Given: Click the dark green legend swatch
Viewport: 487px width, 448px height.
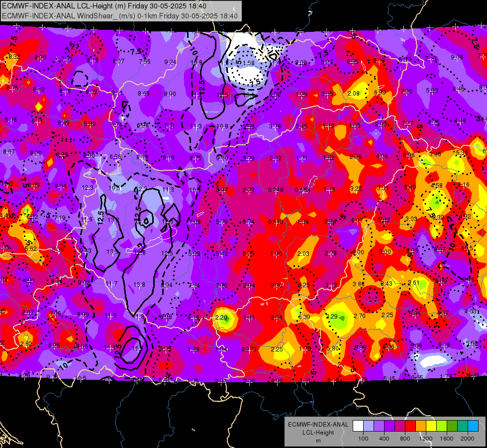Looking at the screenshot, I should tap(452, 426).
